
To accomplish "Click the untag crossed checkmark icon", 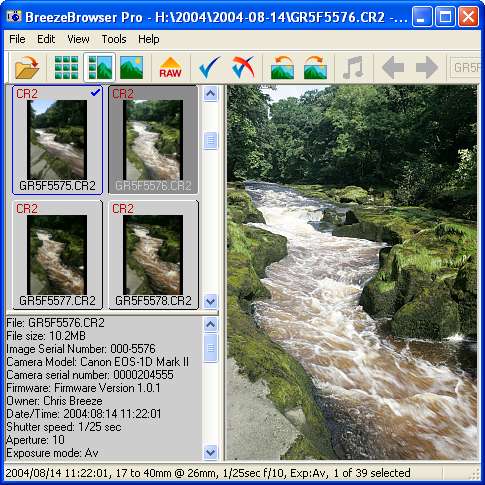I will (x=243, y=67).
